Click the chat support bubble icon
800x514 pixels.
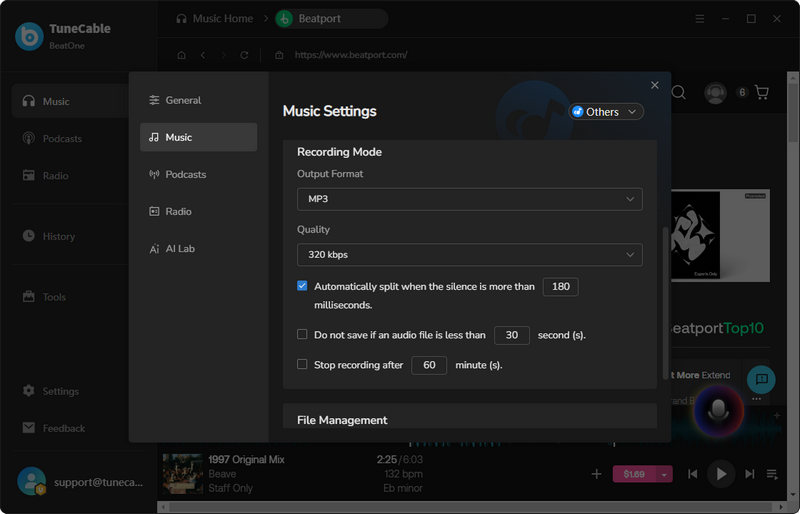761,379
